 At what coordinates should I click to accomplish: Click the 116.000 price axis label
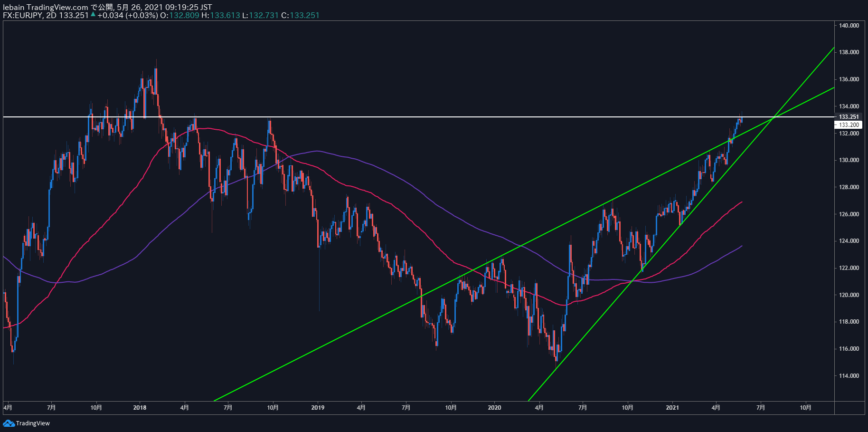tap(849, 349)
